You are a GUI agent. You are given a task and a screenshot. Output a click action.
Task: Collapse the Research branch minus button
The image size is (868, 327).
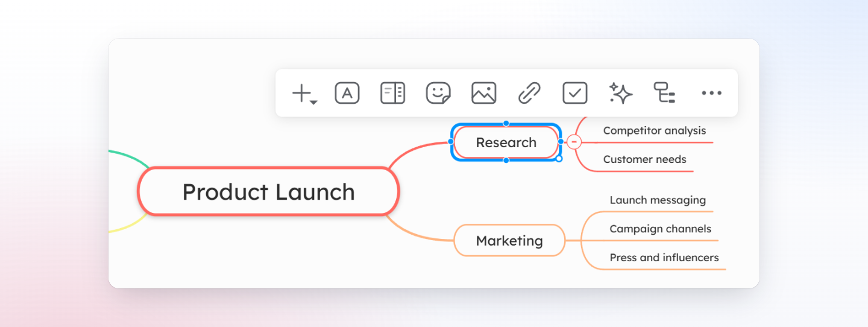(574, 142)
